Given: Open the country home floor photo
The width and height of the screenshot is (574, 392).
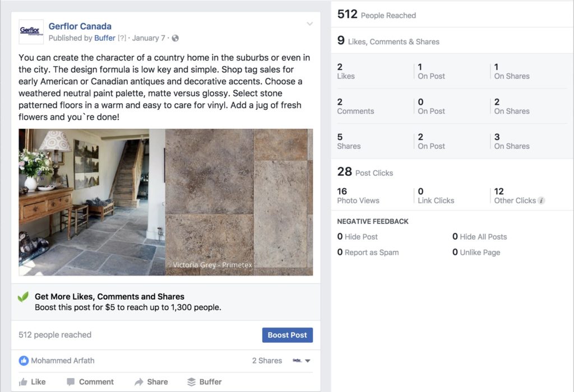Looking at the screenshot, I should [166, 202].
